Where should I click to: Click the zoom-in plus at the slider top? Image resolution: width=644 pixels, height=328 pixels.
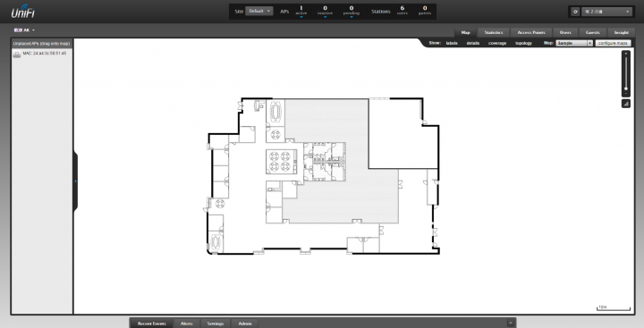[x=625, y=54]
